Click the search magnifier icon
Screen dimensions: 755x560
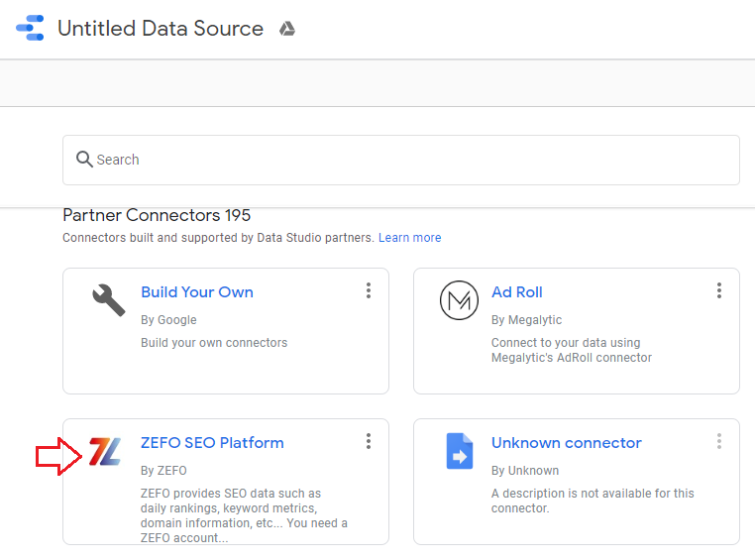84,159
